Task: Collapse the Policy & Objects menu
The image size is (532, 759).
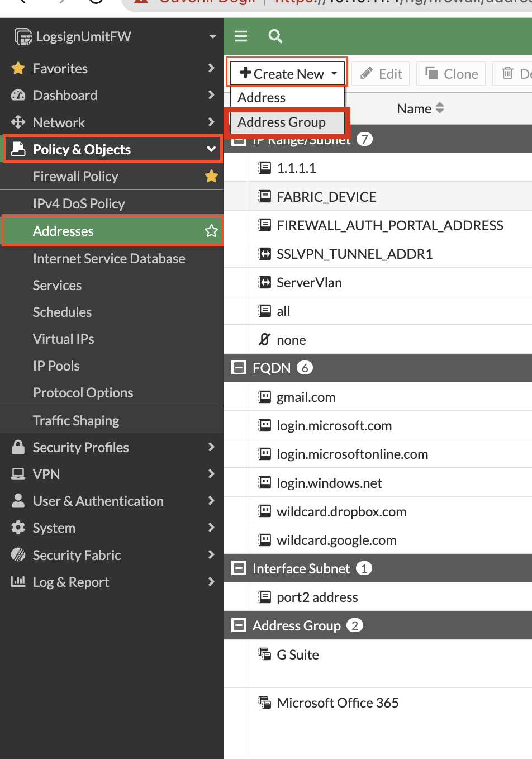Action: click(211, 149)
